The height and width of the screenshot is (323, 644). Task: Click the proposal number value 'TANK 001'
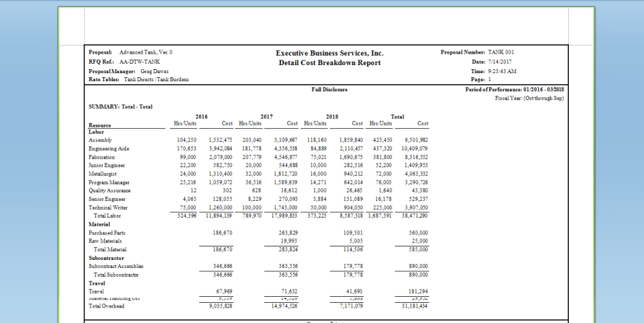coord(500,52)
